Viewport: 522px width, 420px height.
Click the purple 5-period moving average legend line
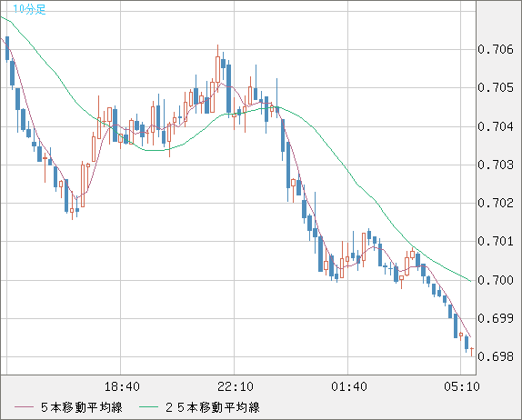tap(24, 407)
